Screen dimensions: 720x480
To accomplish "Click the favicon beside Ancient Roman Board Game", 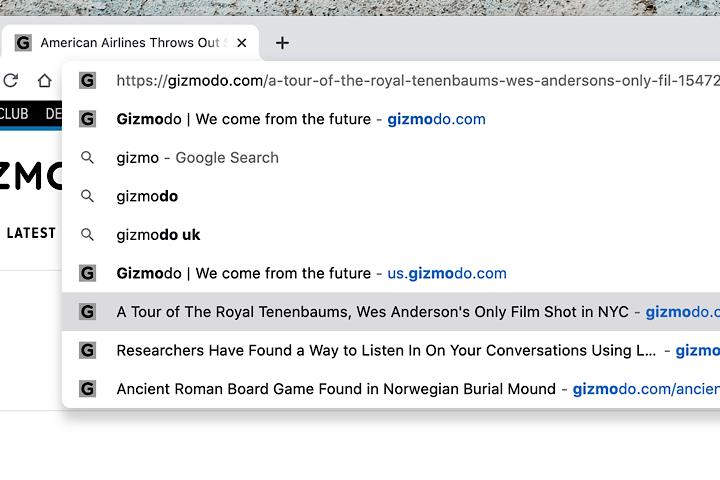I will pos(88,389).
